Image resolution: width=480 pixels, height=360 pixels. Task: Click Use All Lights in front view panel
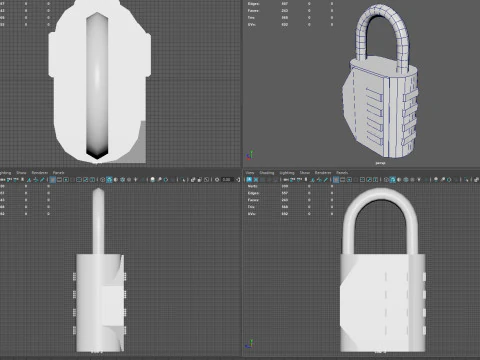tap(419, 179)
